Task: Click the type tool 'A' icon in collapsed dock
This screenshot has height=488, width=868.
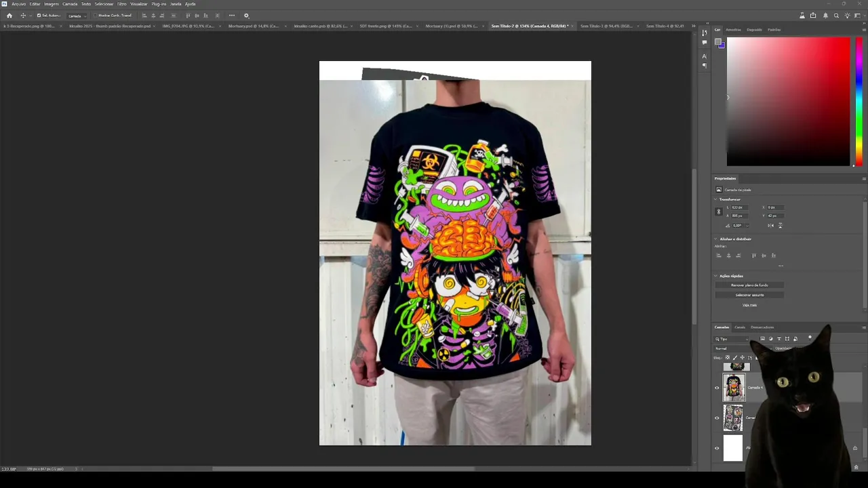Action: click(705, 56)
